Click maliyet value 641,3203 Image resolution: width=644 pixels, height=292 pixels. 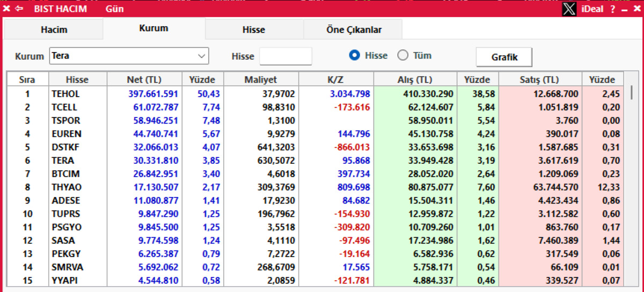click(x=277, y=147)
